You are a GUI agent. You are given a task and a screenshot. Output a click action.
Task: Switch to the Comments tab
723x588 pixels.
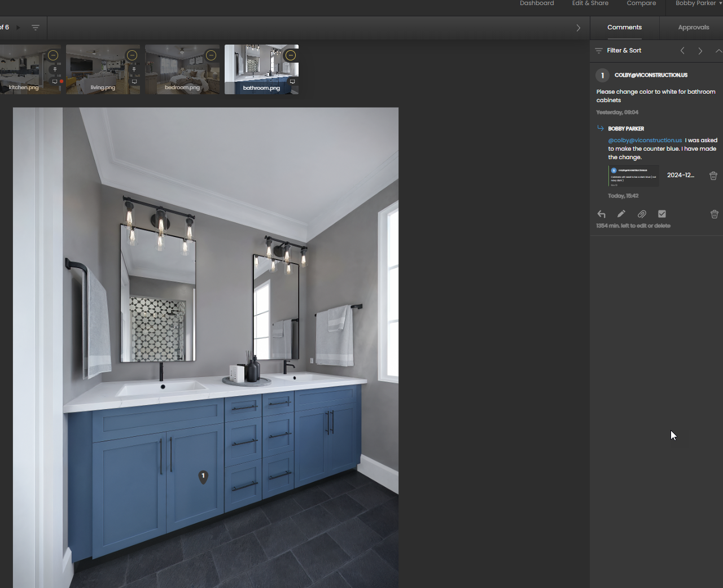[624, 27]
